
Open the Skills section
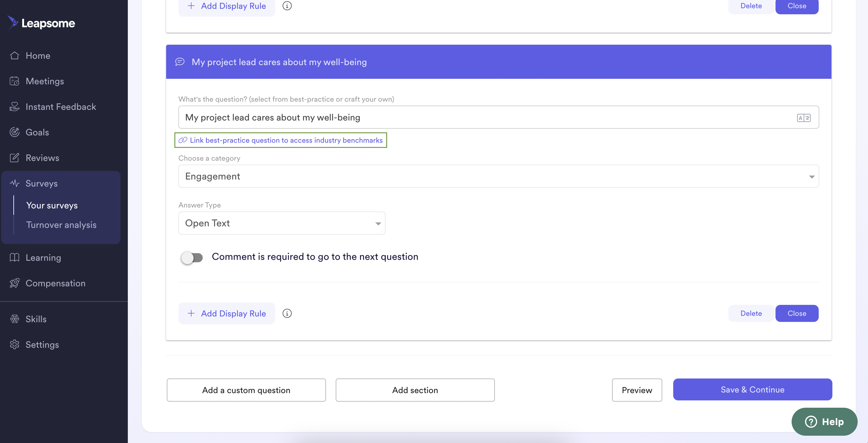point(36,319)
